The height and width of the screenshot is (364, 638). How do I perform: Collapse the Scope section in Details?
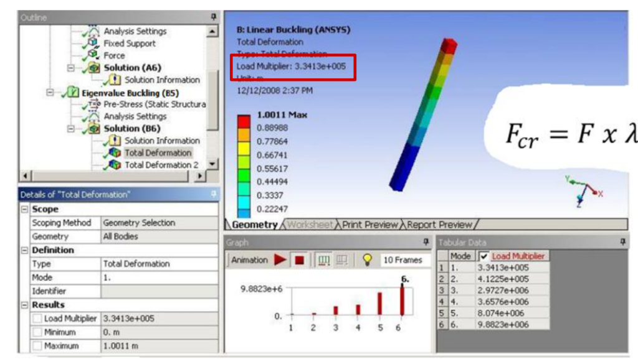[x=24, y=209]
